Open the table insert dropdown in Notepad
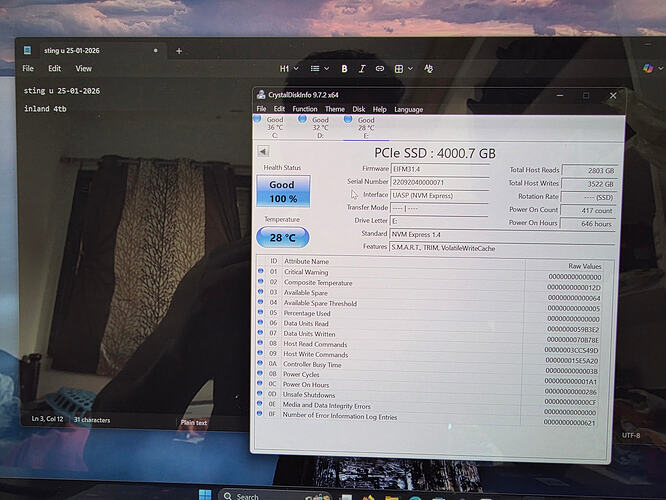This screenshot has width=666, height=500. click(402, 69)
